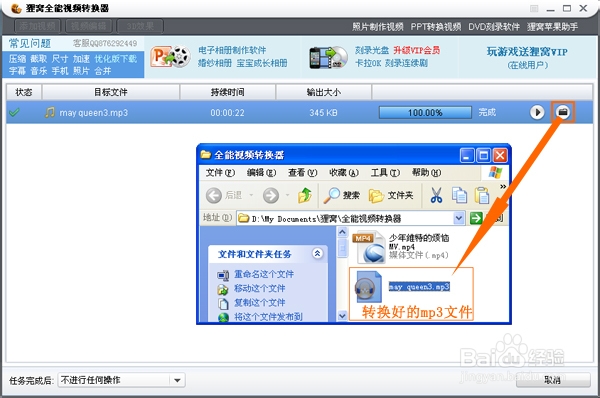Open DVD刻录软件 link
Screen dimensions: 600x398
click(494, 27)
